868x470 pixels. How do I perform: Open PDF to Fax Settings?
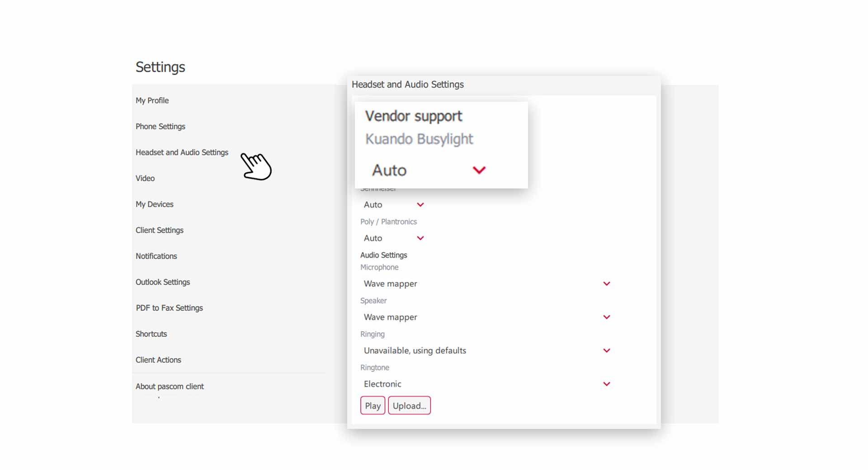coord(169,308)
